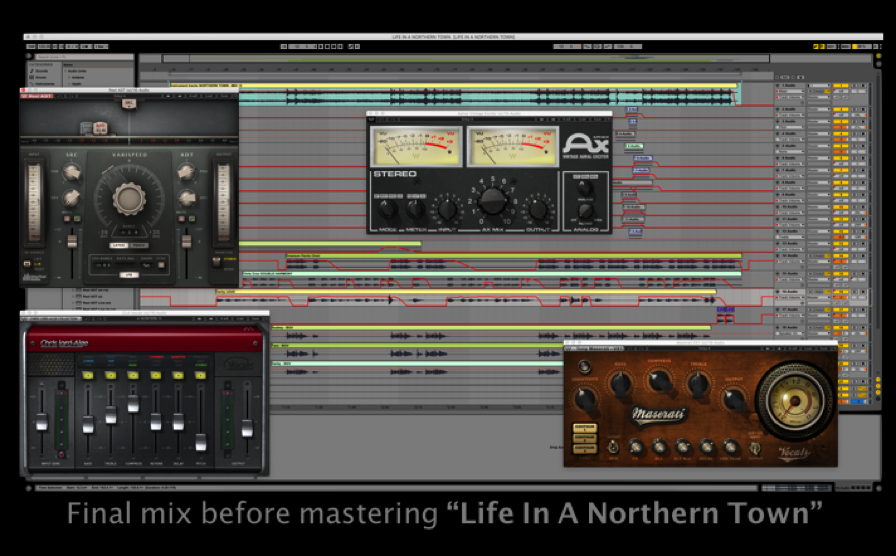
Task: Select Touch mode under the Varispeed knob
Action: (x=139, y=245)
